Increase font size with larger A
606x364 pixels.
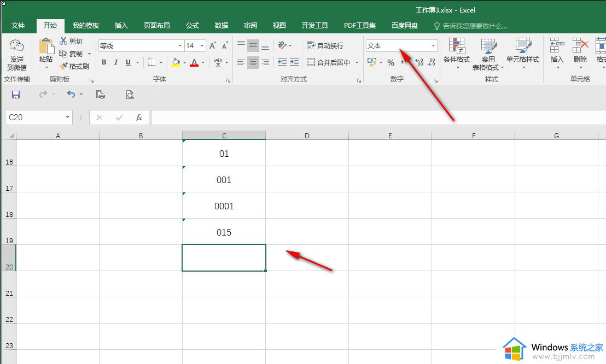(x=213, y=45)
